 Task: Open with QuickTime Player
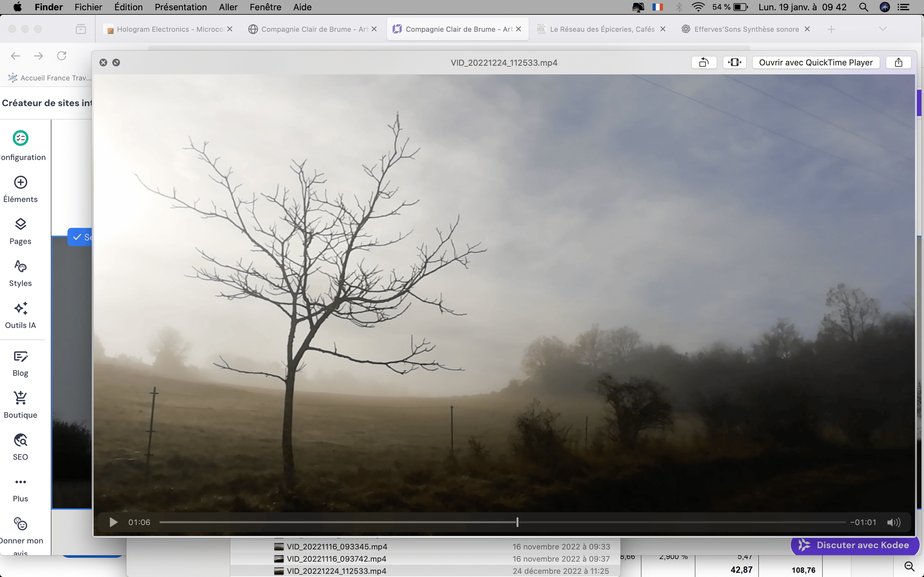tap(815, 63)
